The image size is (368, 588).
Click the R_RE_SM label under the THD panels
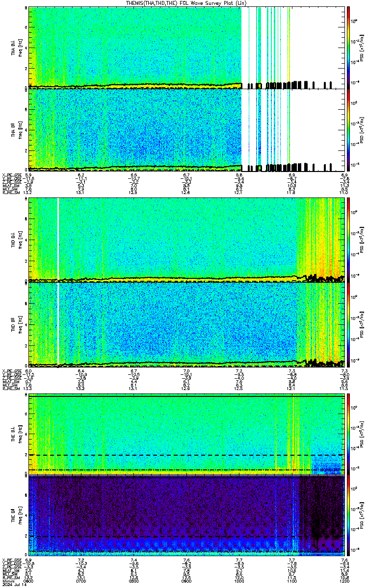click(x=11, y=389)
